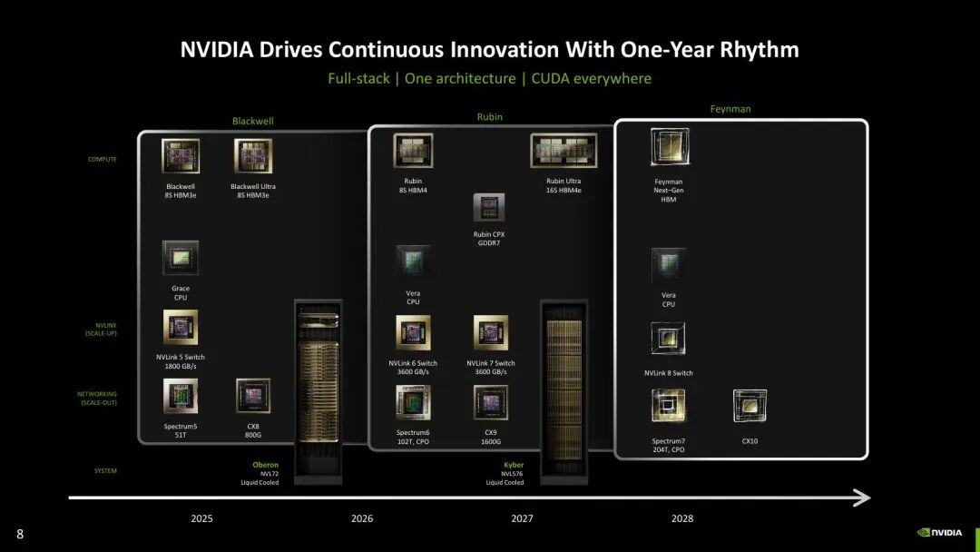The image size is (980, 552).
Task: Click the 'NVLink 5 Switch 1800 GB/s' caption
Action: [181, 361]
